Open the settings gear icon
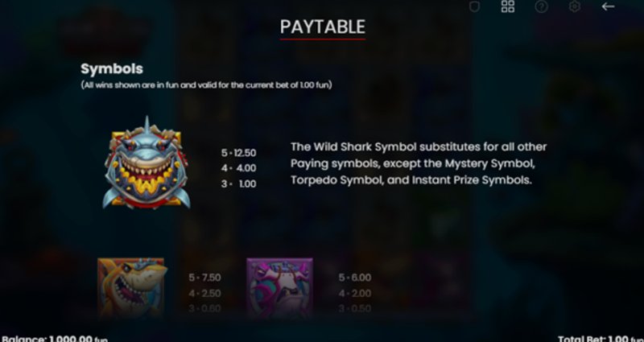 point(575,6)
